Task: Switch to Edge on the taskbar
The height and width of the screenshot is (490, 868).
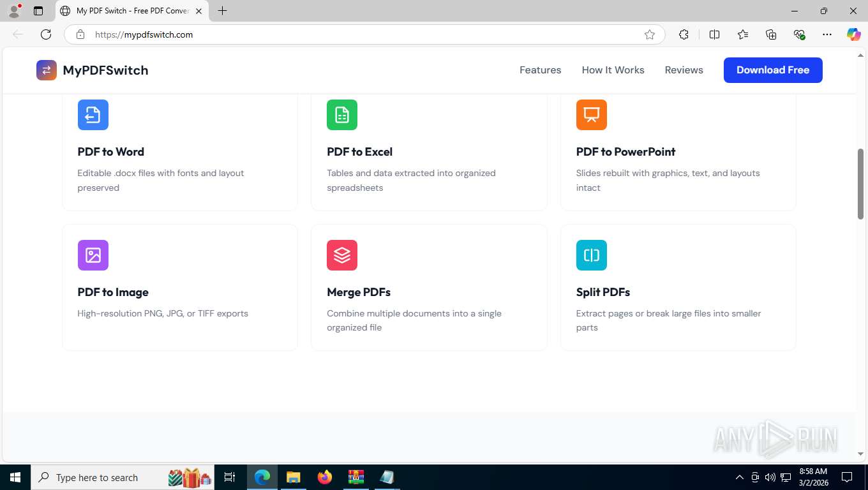Action: pyautogui.click(x=262, y=477)
